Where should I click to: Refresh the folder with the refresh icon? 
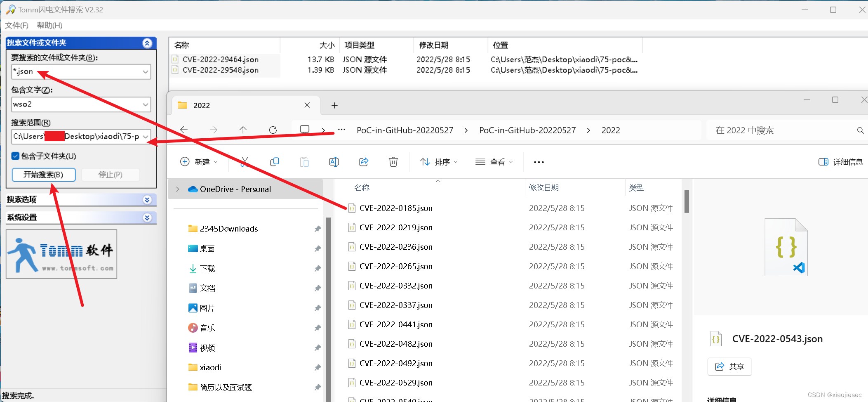[273, 130]
